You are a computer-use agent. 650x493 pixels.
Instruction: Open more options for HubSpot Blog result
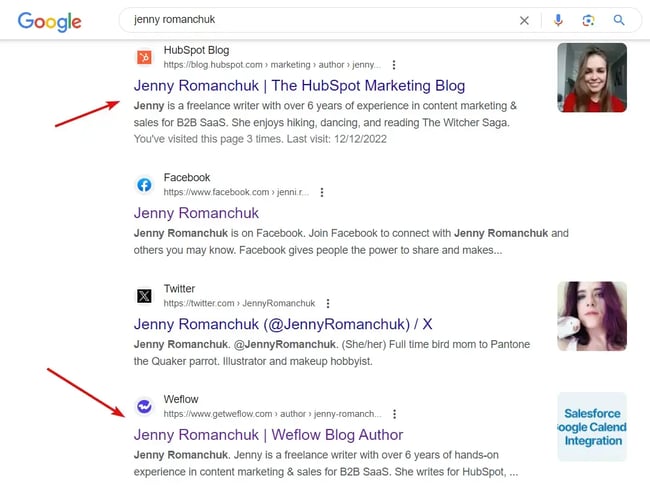coord(394,65)
